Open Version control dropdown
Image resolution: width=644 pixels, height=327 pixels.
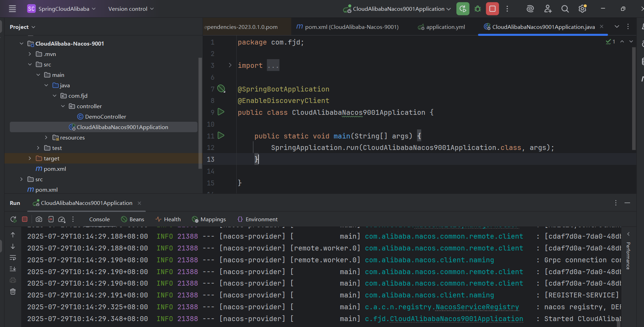tap(131, 9)
